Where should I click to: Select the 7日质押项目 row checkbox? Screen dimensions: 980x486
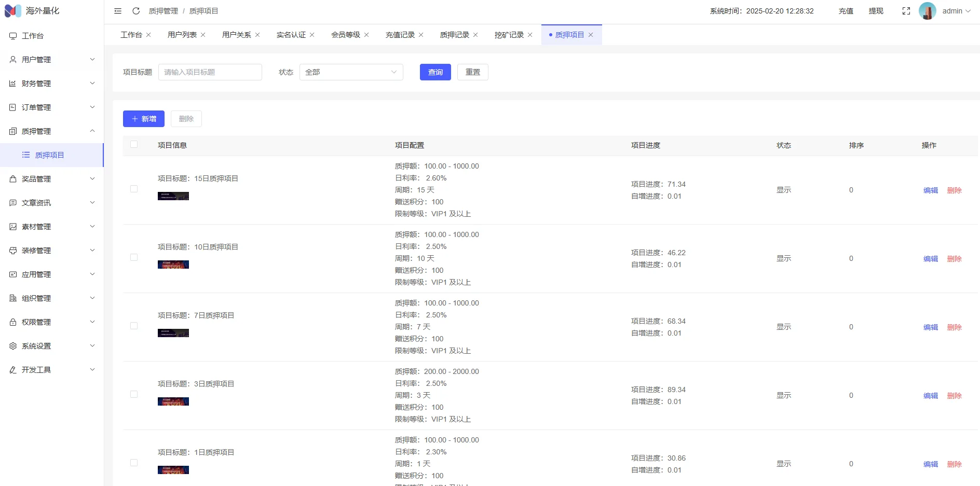134,326
